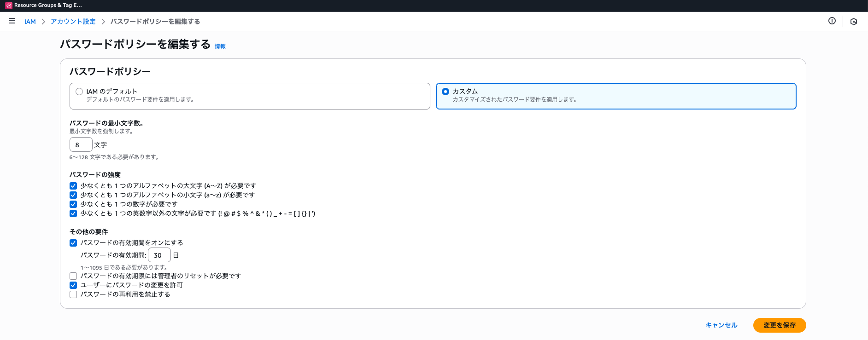Enable administrator reset on password expiry
The height and width of the screenshot is (340, 868).
[x=73, y=276]
